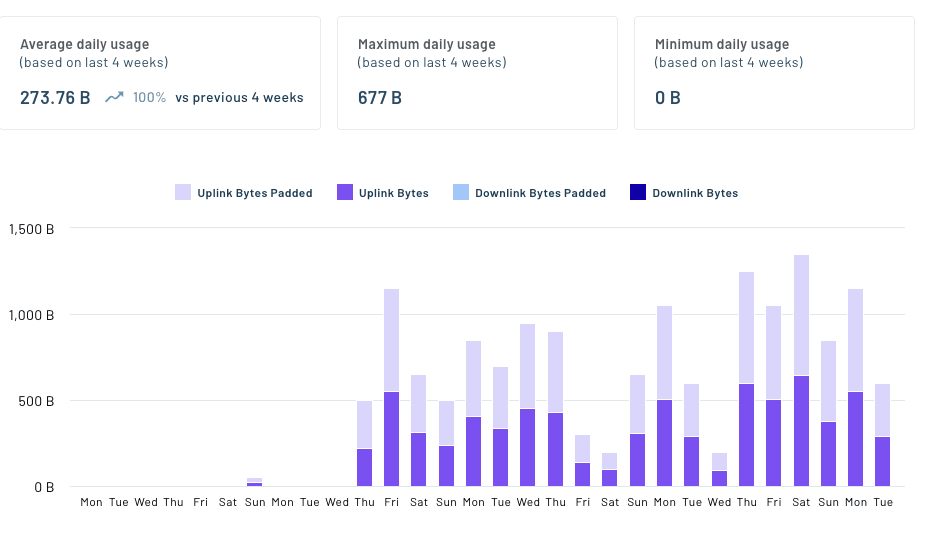
Task: Click the last Tuesday bar's uplink bytes segment
Action: tap(882, 461)
